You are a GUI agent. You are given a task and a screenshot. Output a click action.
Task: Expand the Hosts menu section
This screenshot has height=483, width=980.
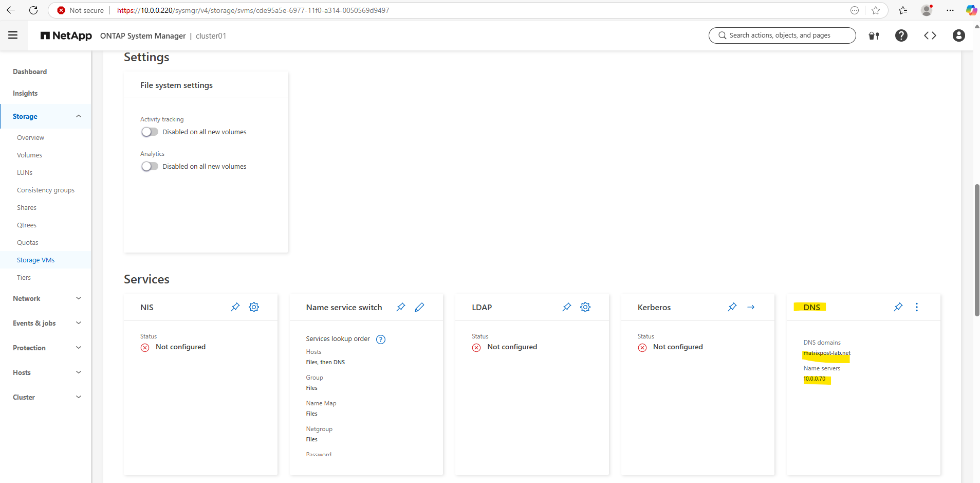[x=79, y=372]
